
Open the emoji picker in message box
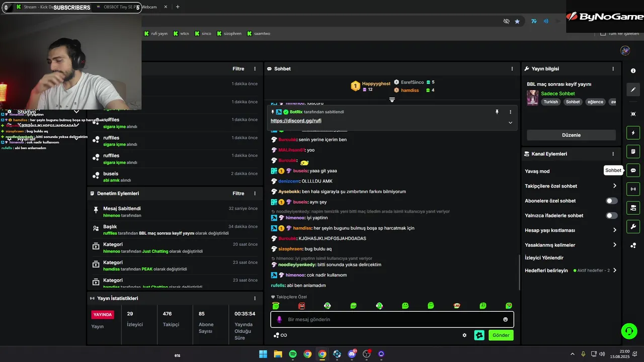pos(505,319)
